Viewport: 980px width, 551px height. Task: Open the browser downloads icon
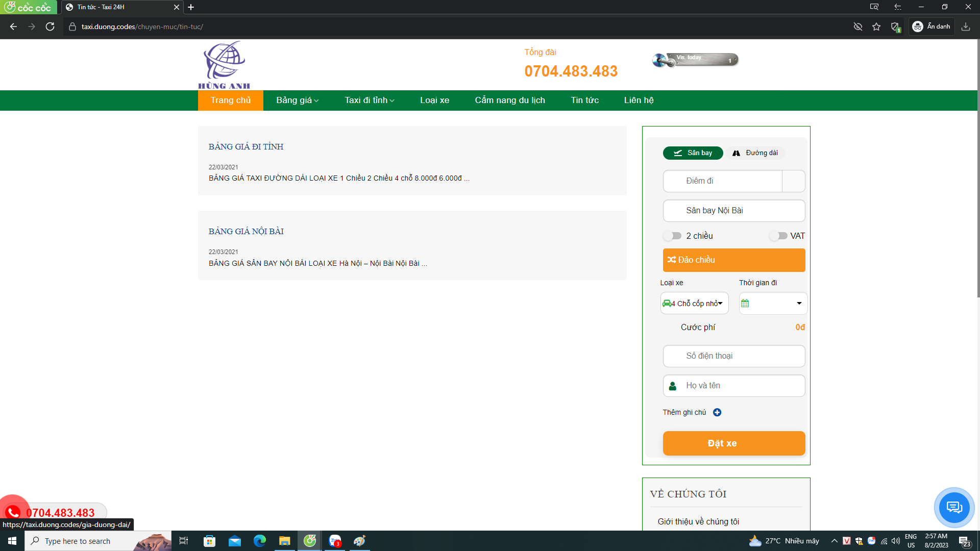[965, 27]
